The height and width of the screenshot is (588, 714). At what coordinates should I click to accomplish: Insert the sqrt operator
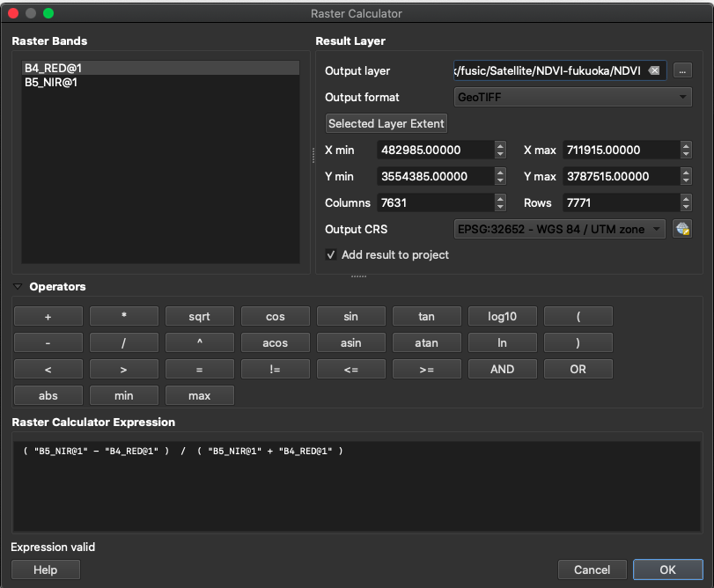coord(200,316)
